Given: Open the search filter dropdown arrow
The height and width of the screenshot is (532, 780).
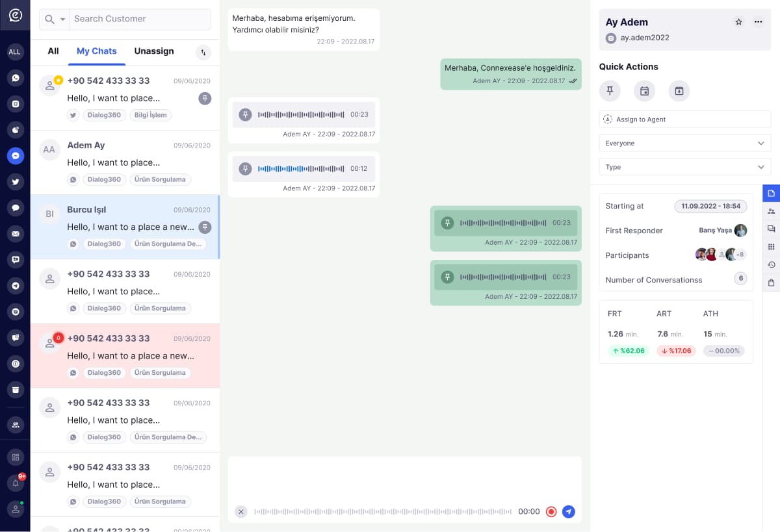Looking at the screenshot, I should click(x=63, y=19).
